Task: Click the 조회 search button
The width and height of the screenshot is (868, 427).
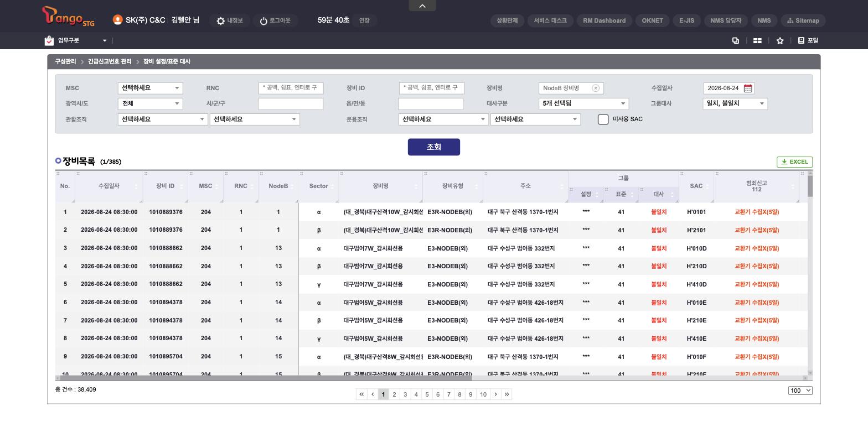Action: (x=434, y=147)
